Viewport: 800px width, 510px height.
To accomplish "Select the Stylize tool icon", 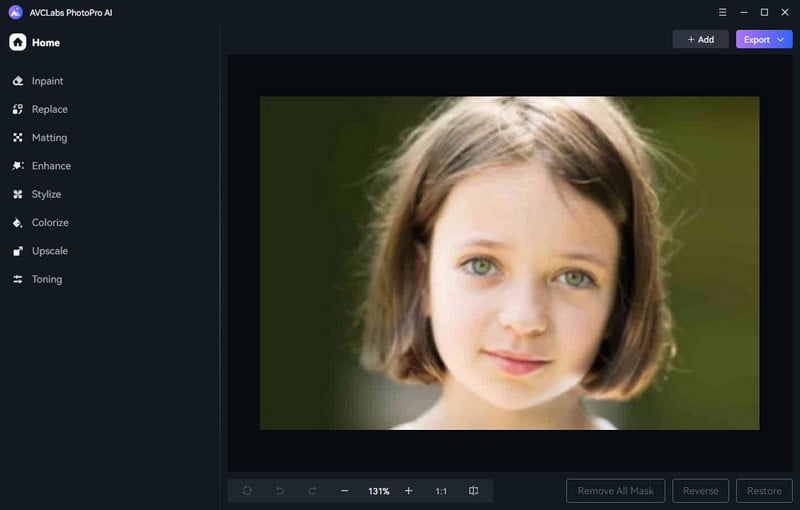I will click(x=18, y=194).
